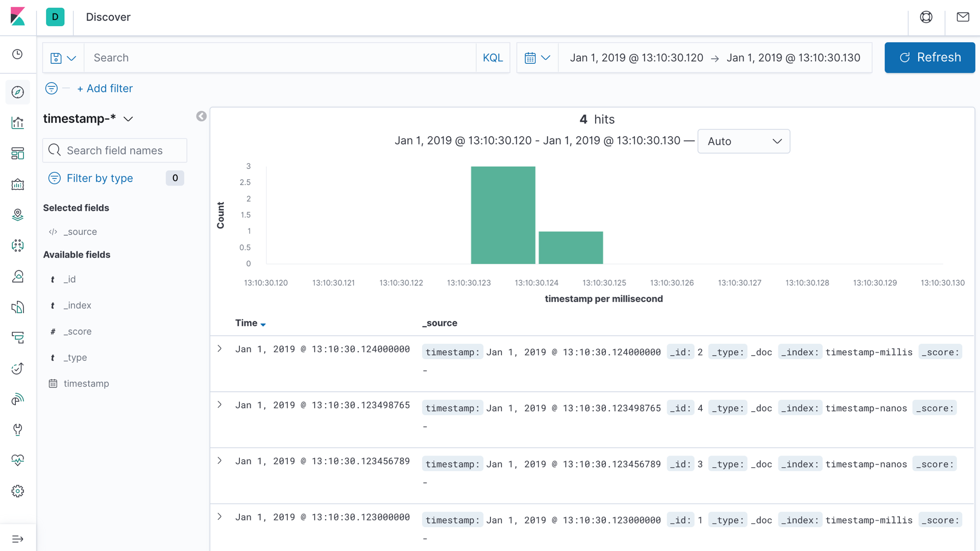Image resolution: width=980 pixels, height=551 pixels.
Task: Click the start date Jan 1 13:10:30.120
Action: (636, 58)
